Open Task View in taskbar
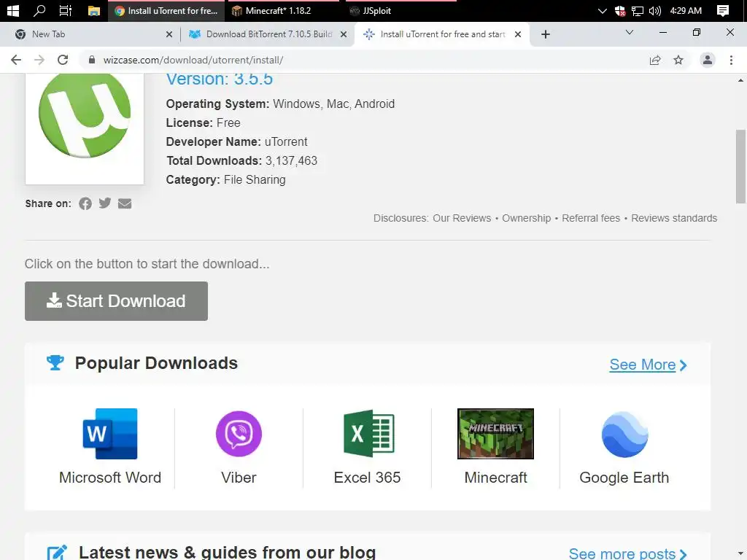Screen dimensions: 747x560 click(x=65, y=10)
